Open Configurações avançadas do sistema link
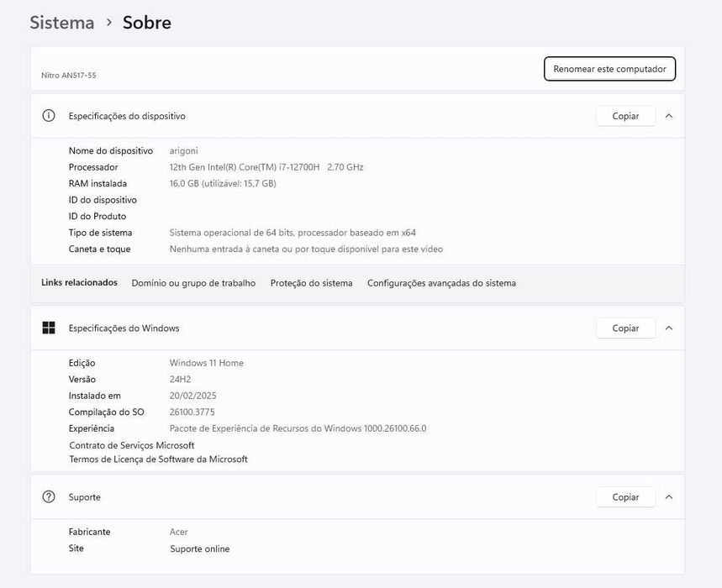The width and height of the screenshot is (722, 588). click(x=441, y=283)
